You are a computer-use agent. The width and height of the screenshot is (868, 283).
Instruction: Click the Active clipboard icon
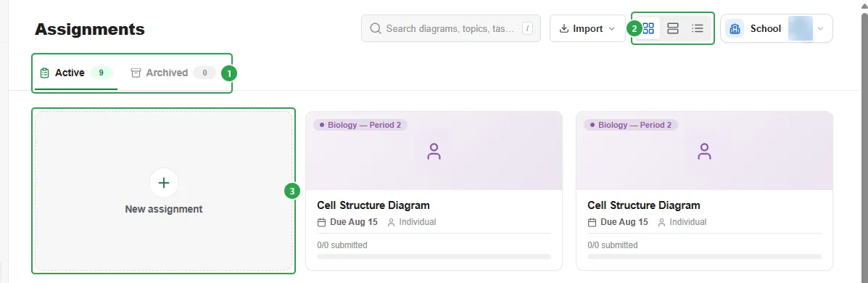(x=45, y=73)
